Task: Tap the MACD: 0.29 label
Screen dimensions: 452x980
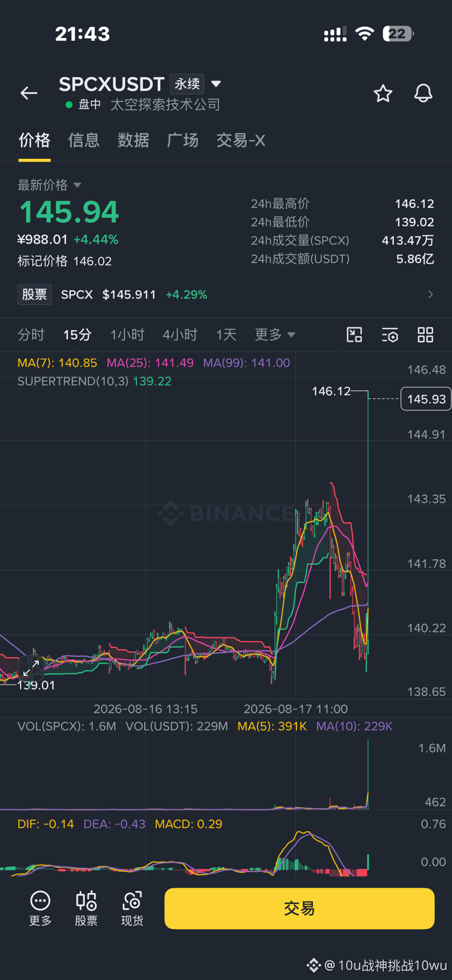Action: [188, 824]
